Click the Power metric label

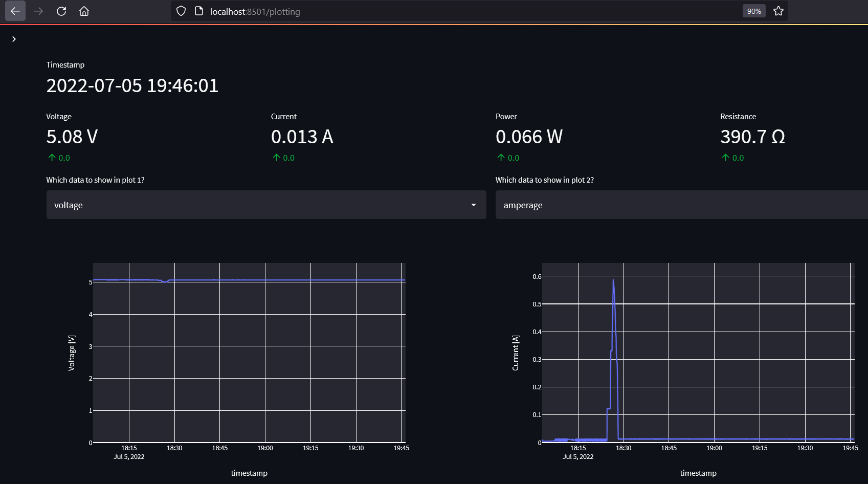pos(506,117)
